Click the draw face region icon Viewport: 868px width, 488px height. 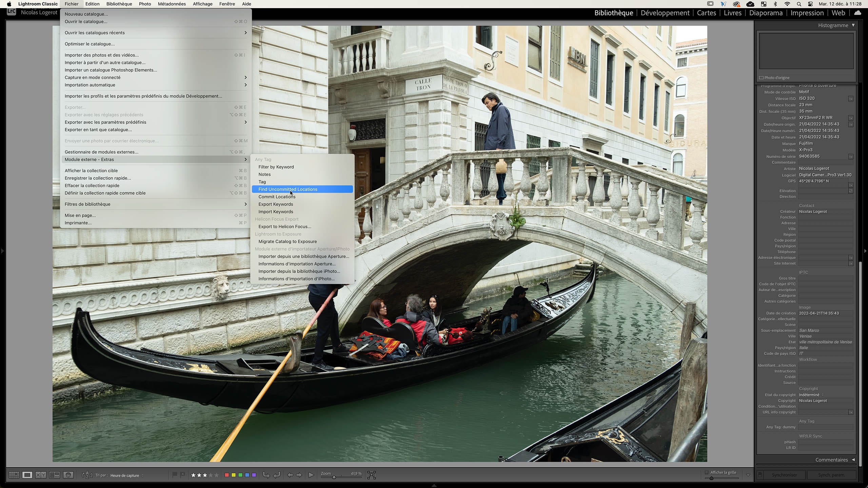372,475
